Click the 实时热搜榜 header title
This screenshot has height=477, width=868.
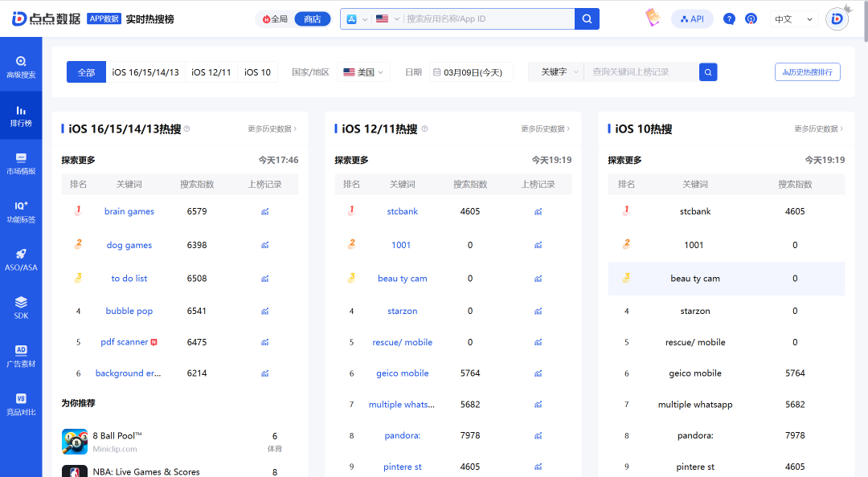[x=150, y=18]
